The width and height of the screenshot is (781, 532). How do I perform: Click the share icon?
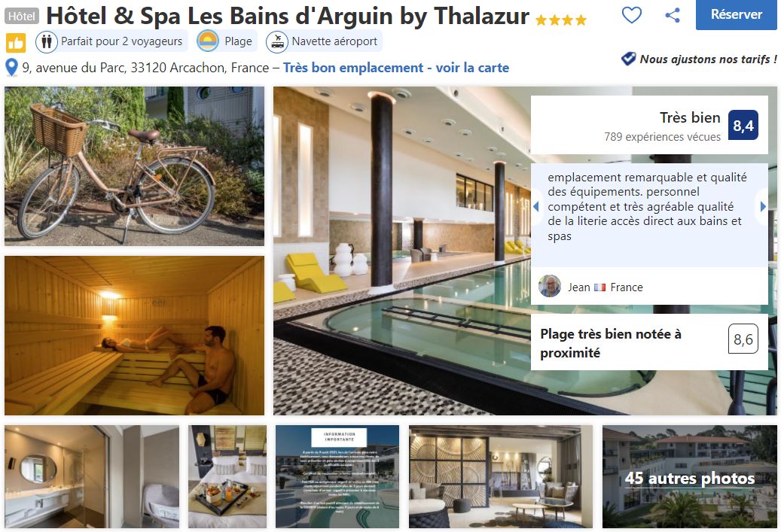tap(673, 15)
